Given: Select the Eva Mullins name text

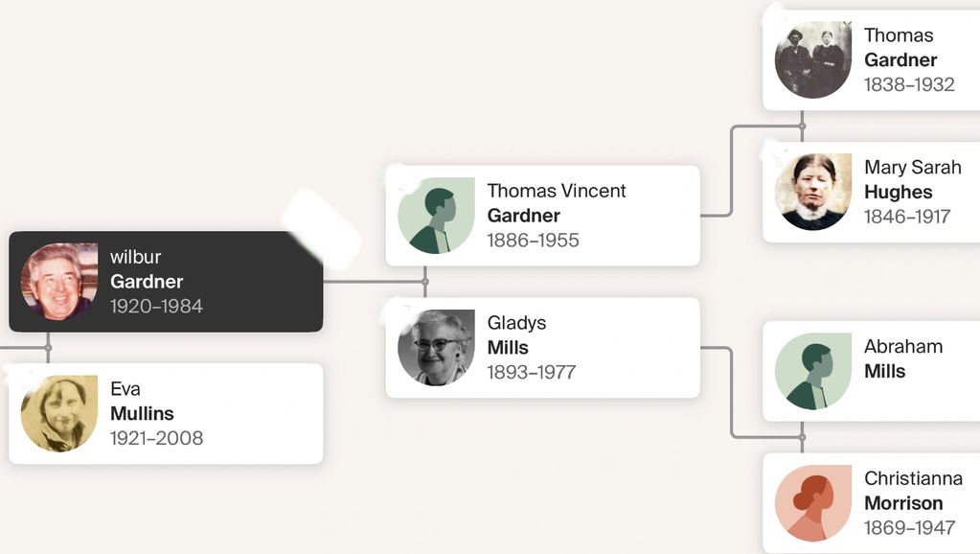Looking at the screenshot, I should (x=142, y=402).
